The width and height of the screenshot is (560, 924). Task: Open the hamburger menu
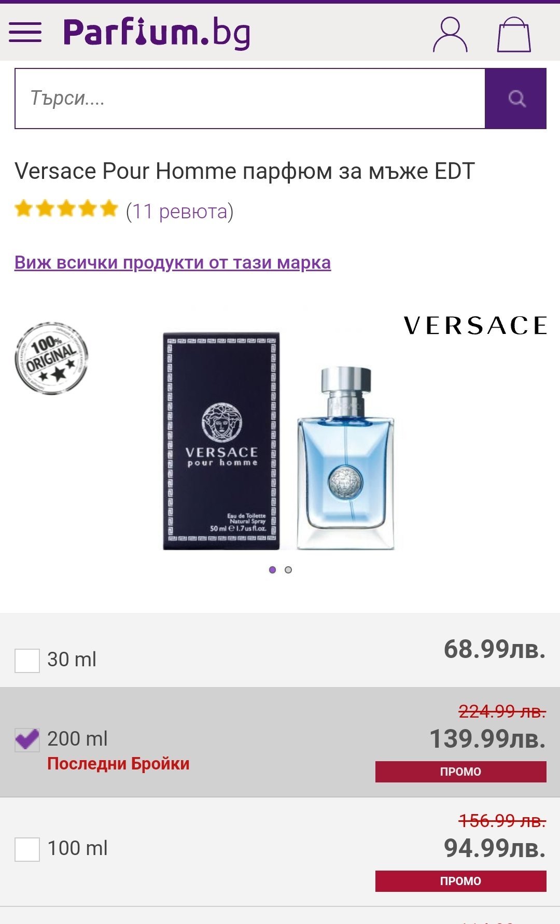point(25,32)
